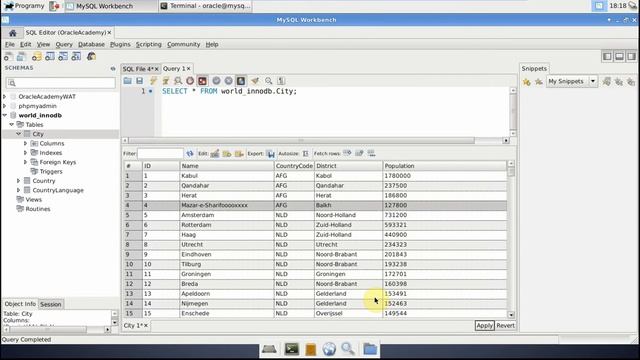Image resolution: width=640 pixels, height=360 pixels.
Task: Select the Rotterdam name cell
Action: (x=227, y=225)
